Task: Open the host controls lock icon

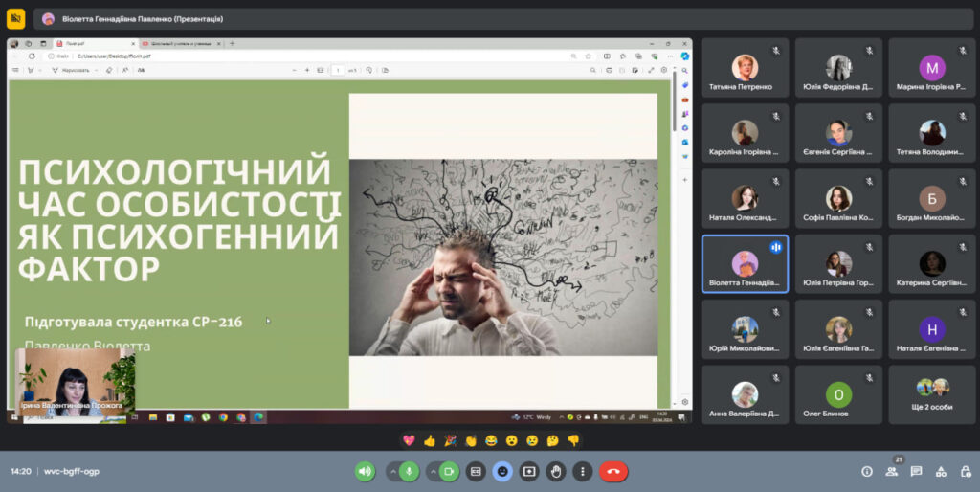Action: pos(965,471)
